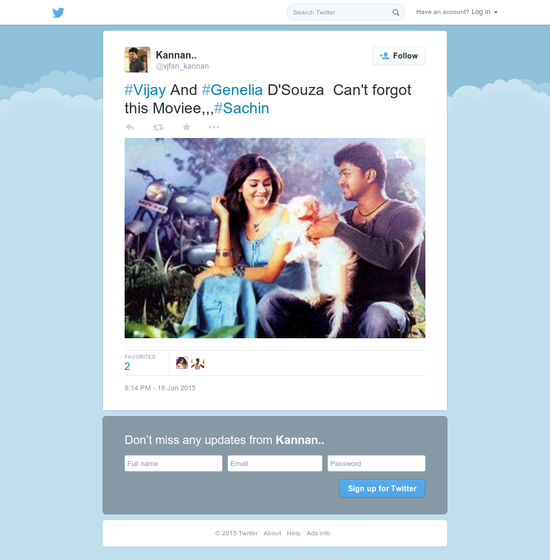View second user who favorited
The height and width of the screenshot is (560, 550).
(198, 363)
